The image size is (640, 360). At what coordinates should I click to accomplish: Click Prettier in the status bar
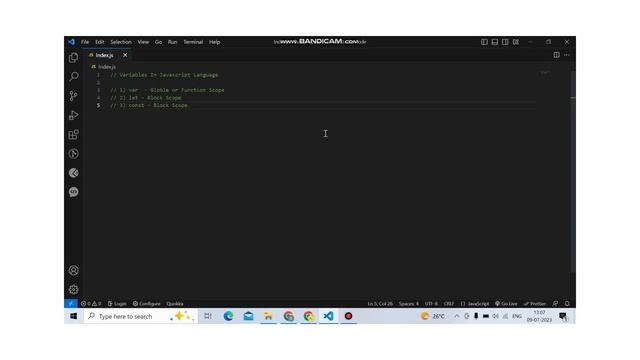point(535,304)
